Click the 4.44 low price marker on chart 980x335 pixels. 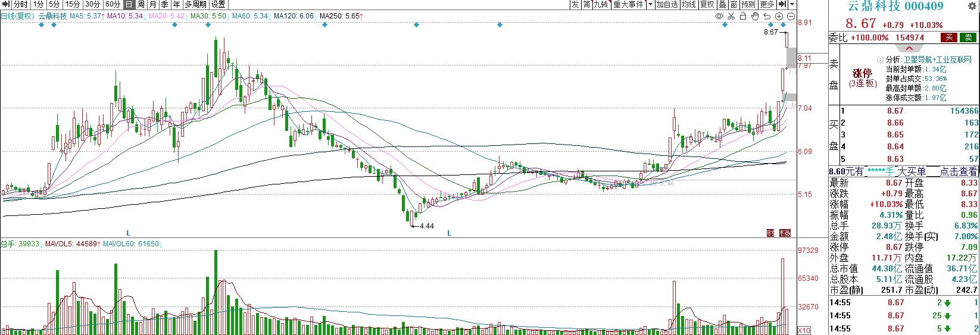point(426,226)
